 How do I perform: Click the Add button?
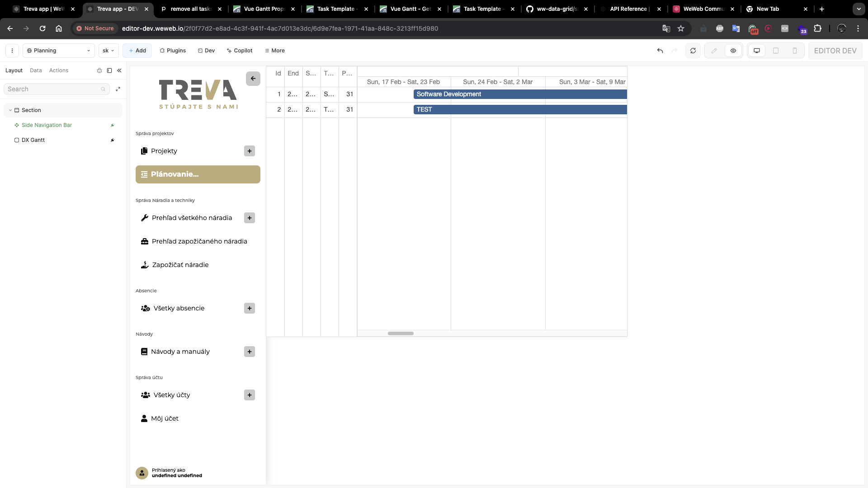coord(137,50)
